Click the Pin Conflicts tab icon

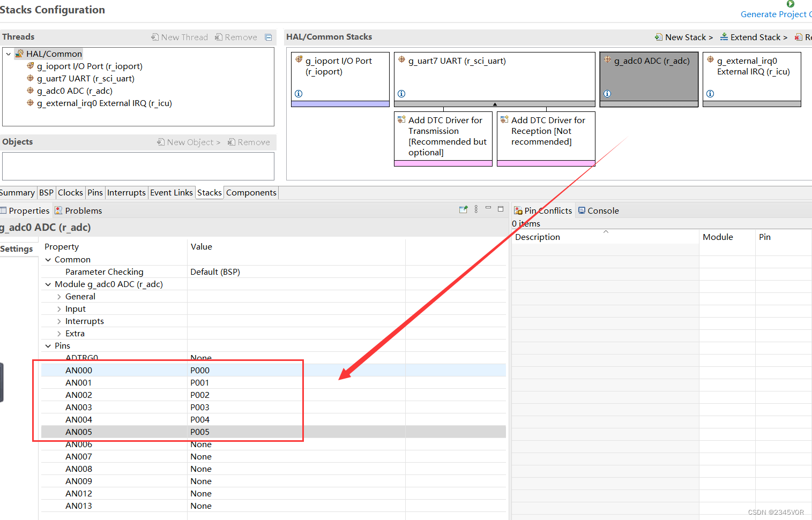point(518,210)
